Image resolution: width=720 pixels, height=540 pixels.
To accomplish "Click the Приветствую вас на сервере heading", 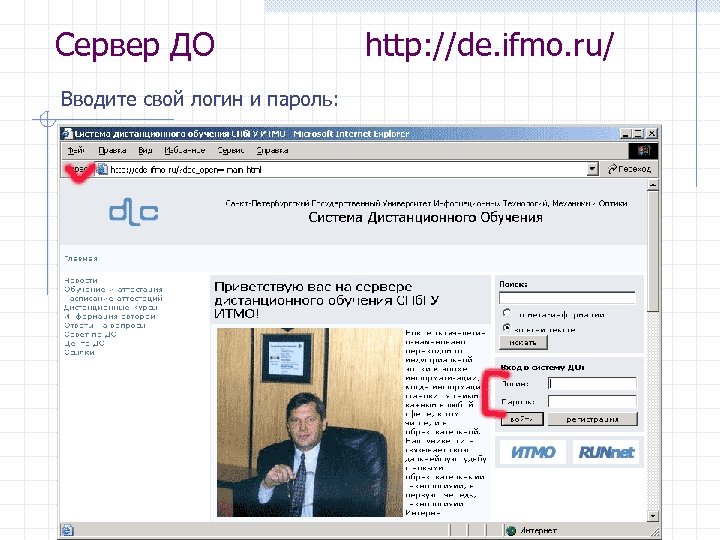I will point(326,300).
